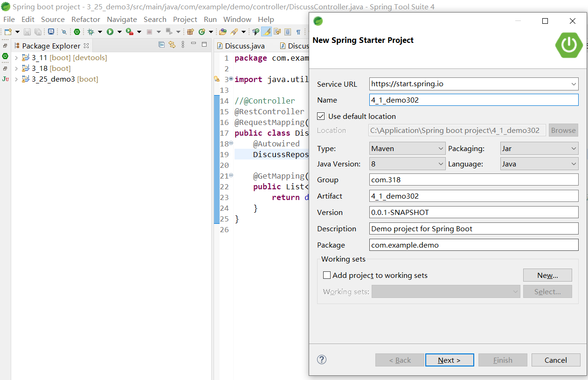This screenshot has height=380, width=588.
Task: Open the Refactor menu
Action: pyautogui.click(x=85, y=19)
